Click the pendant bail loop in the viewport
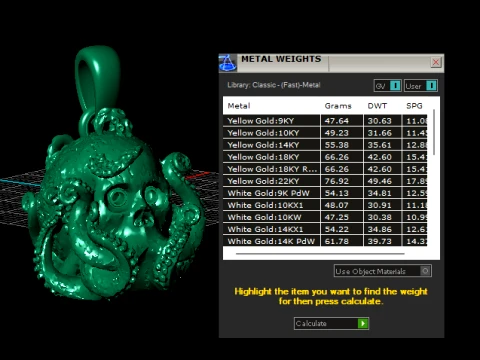 [97, 78]
